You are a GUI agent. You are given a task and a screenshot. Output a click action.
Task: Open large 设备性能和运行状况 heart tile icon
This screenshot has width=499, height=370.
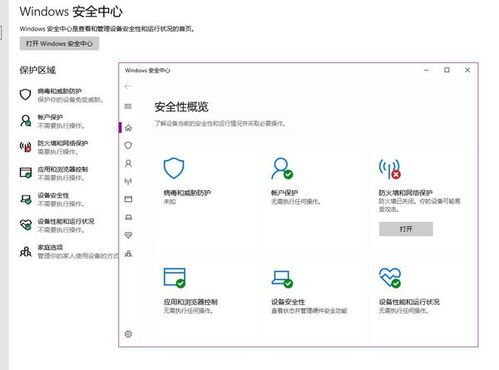390,278
